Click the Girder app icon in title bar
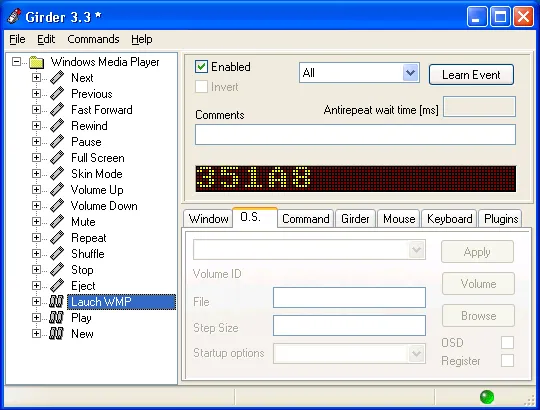 pyautogui.click(x=14, y=16)
